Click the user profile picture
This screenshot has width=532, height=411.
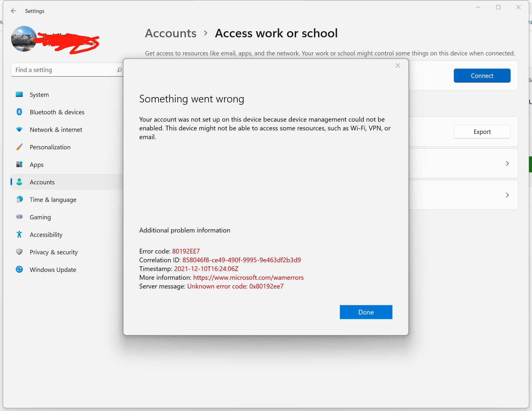24,39
